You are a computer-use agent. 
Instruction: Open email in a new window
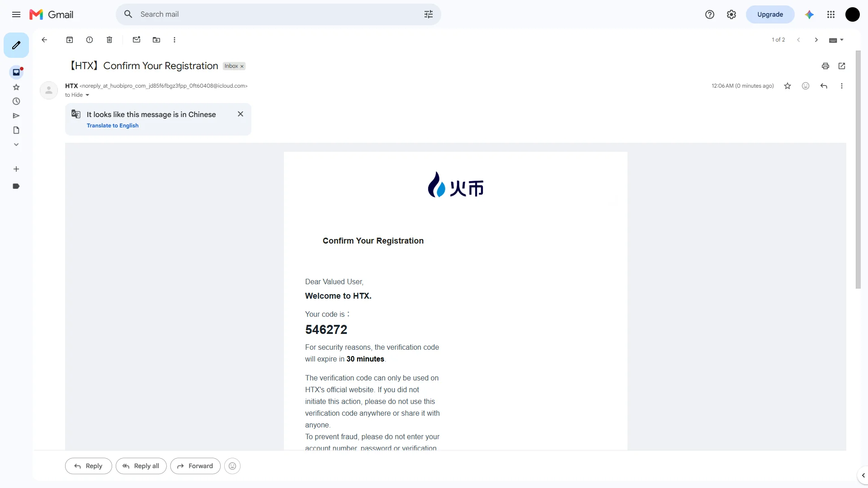[842, 66]
